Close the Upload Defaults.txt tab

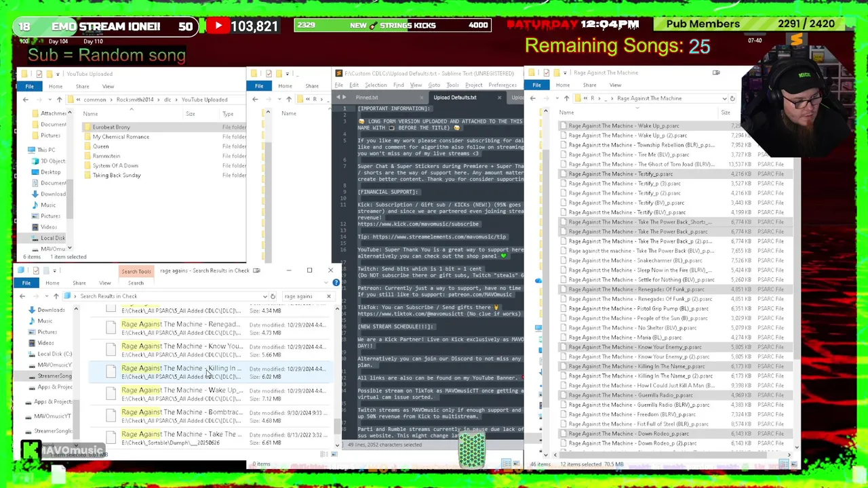(x=500, y=98)
